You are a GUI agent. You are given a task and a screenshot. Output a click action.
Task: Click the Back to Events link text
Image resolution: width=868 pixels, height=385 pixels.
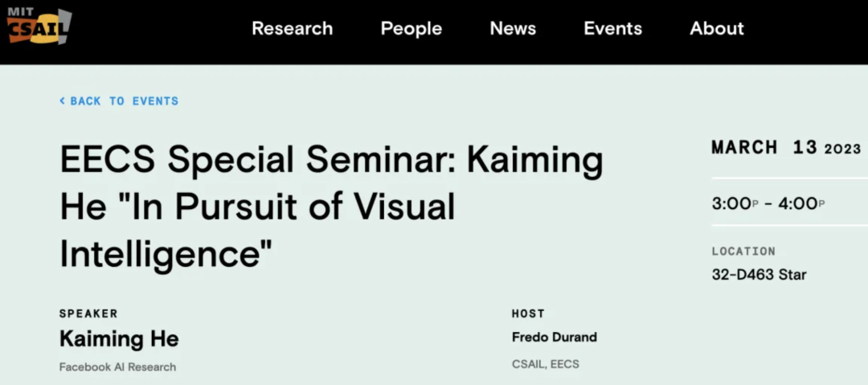click(x=124, y=101)
